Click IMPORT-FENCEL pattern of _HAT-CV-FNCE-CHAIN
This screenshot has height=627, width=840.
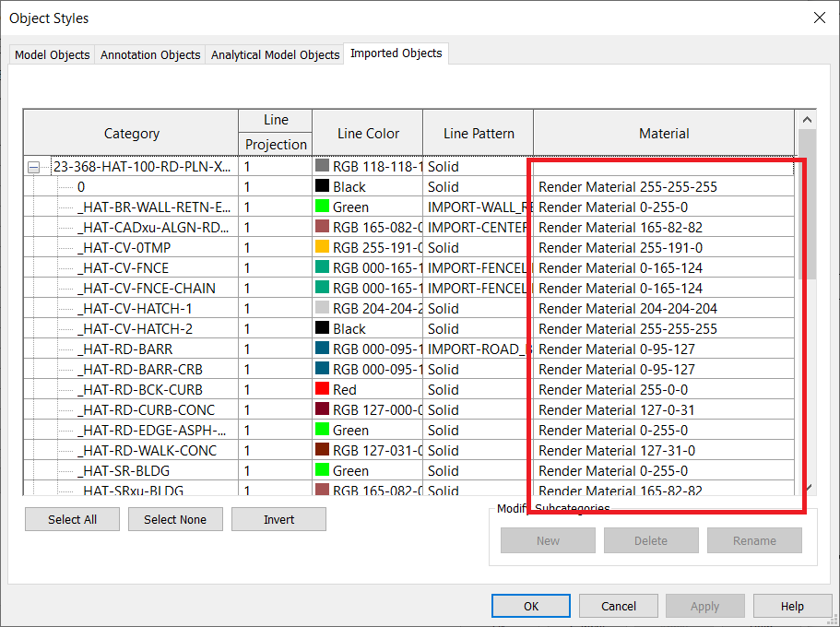pos(479,289)
